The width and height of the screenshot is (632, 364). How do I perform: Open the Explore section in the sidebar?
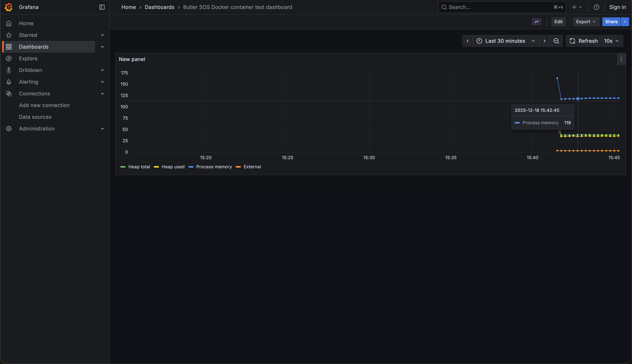[28, 58]
